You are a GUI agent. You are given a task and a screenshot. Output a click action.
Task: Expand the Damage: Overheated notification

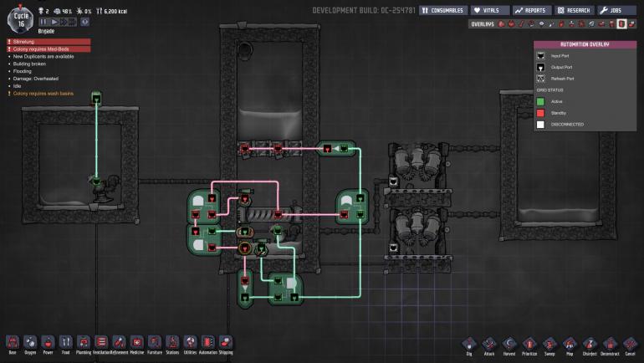click(x=38, y=79)
